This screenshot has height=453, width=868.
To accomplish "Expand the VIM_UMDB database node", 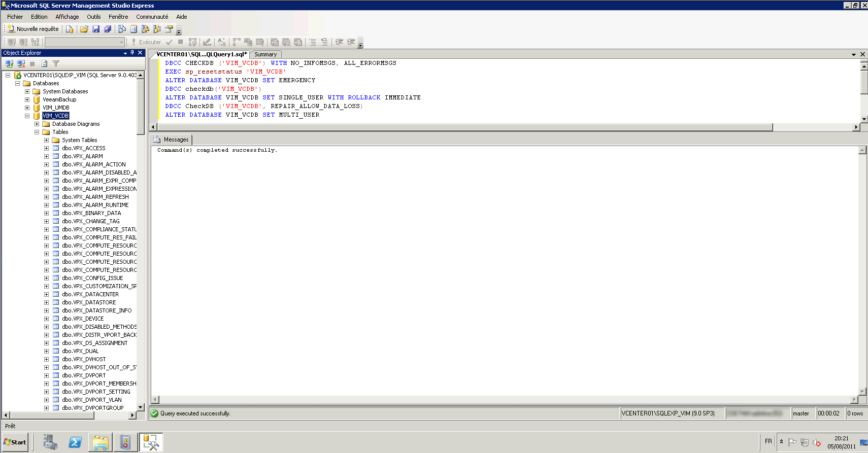I will (x=27, y=108).
